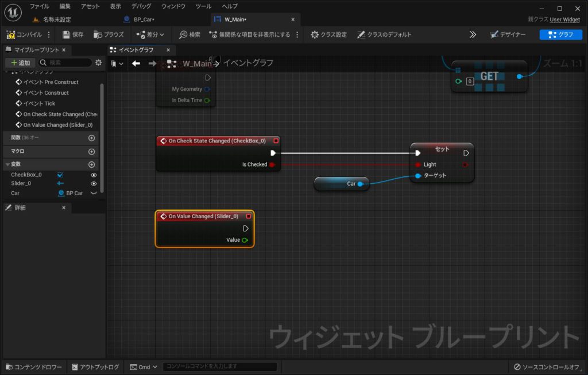The height and width of the screenshot is (375, 588).
Task: Open the ヘルプ menu
Action: tap(230, 6)
